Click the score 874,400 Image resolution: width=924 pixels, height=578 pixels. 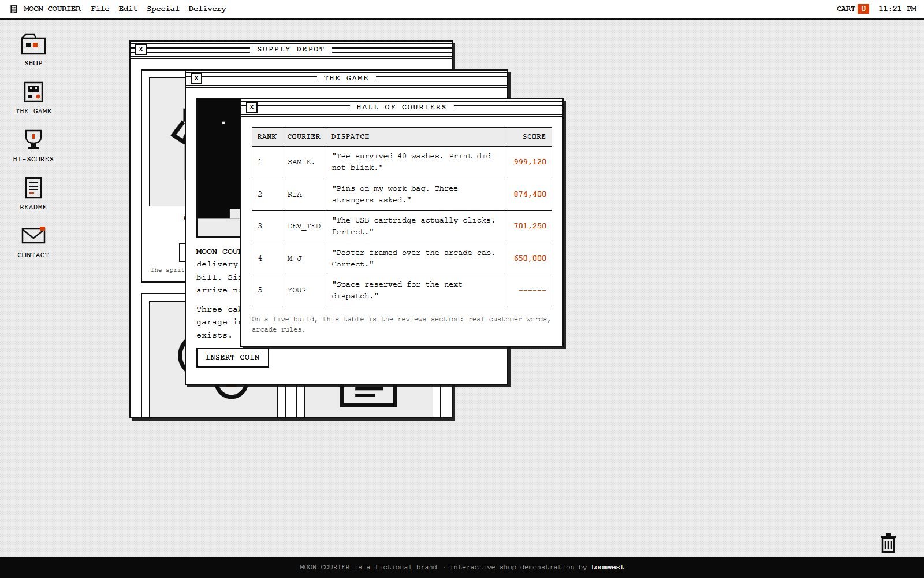click(530, 195)
